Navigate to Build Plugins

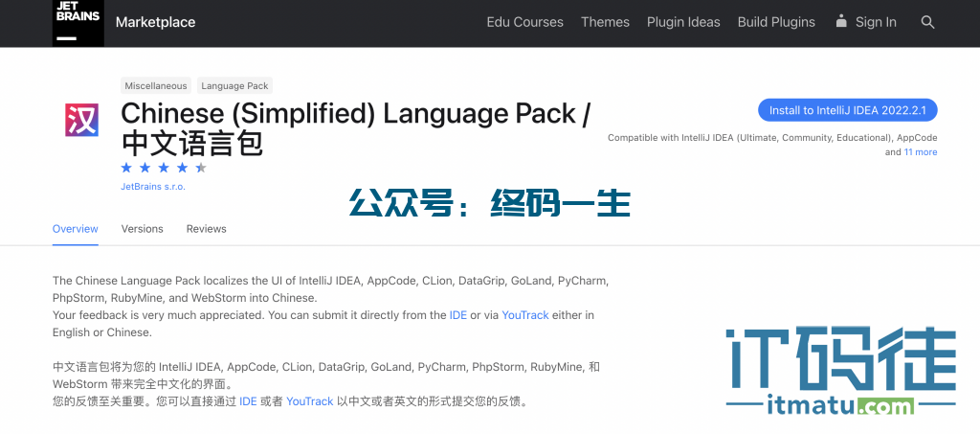pos(776,22)
